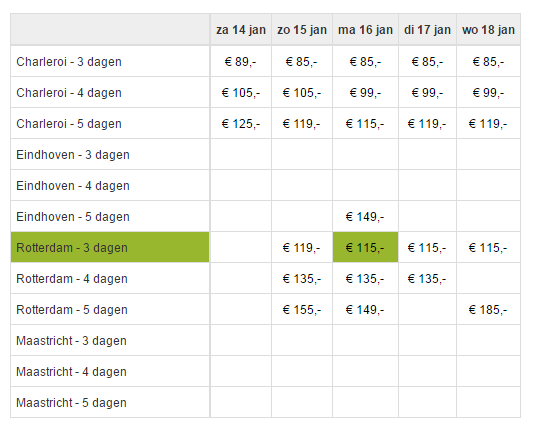Pick € 149 Rotterdam 5 dagen on ma 16 jan
The height and width of the screenshot is (437, 538).
coord(365,309)
